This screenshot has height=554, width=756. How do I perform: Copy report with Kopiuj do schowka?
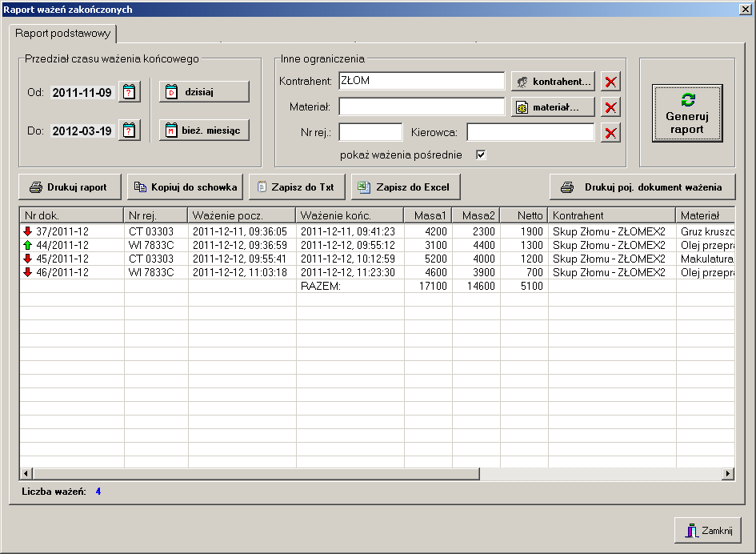tap(185, 187)
